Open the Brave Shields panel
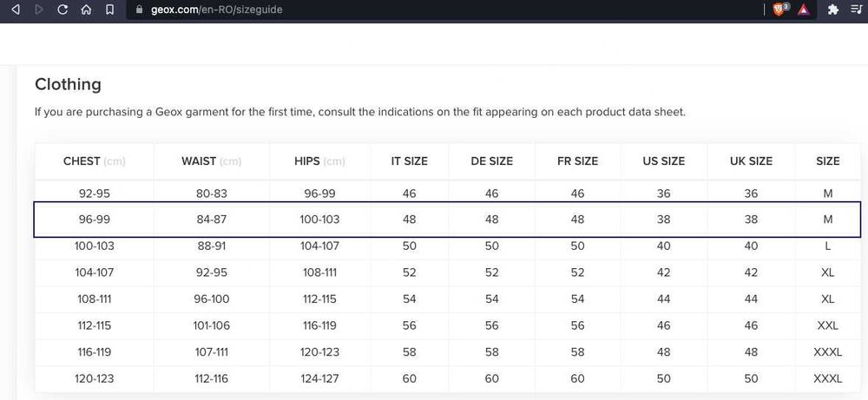The image size is (868, 400). click(x=779, y=10)
